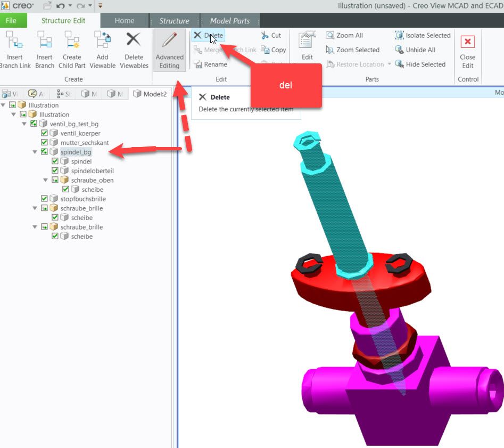Viewport: 504px width, 448px height.
Task: Toggle the stopfbuchsbrille checkbox
Action: [44, 199]
